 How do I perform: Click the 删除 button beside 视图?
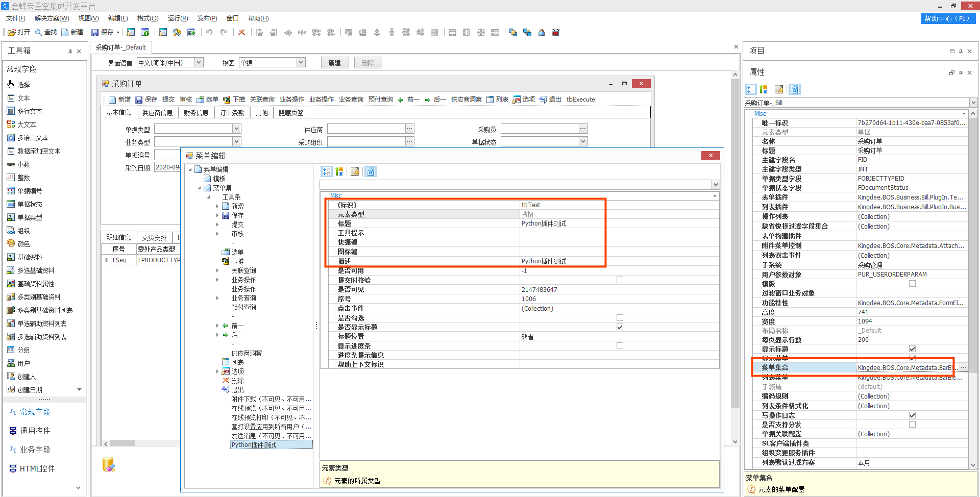click(368, 63)
